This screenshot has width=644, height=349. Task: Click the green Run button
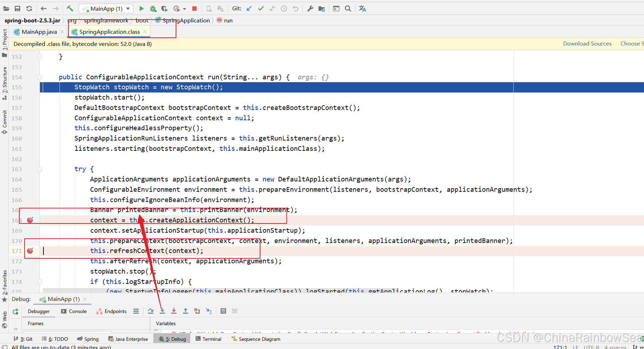click(x=141, y=9)
